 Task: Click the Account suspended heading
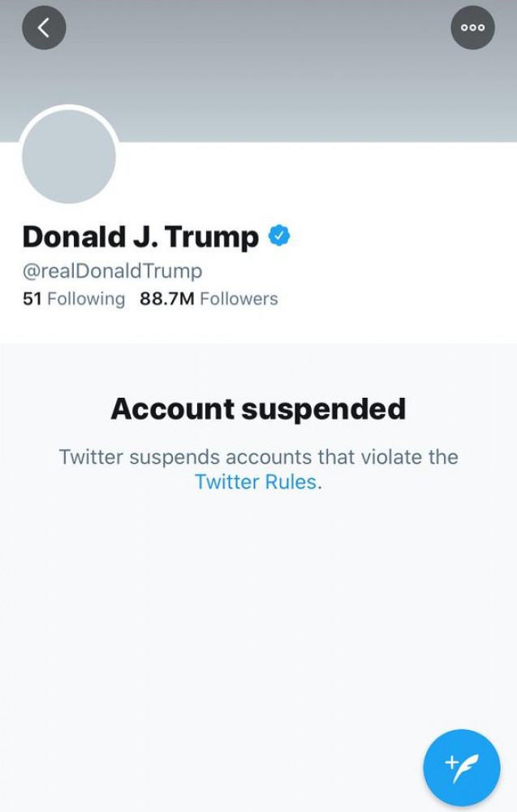coord(258,408)
